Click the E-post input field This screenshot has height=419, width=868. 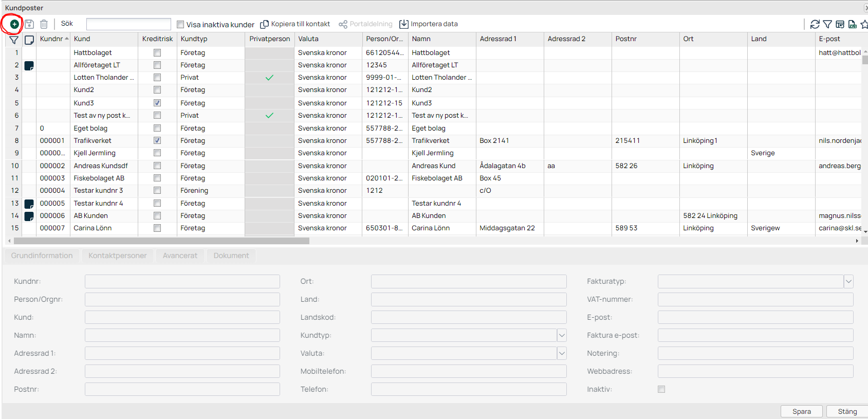tap(755, 317)
